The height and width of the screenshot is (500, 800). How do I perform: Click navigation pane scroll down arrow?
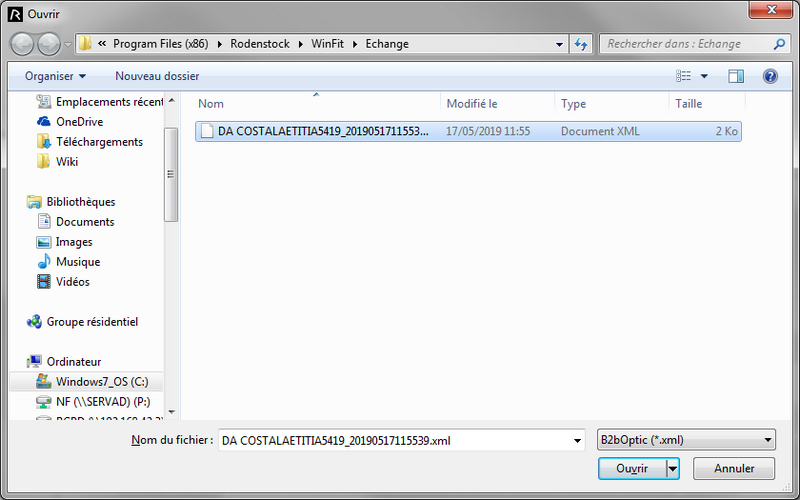point(171,412)
